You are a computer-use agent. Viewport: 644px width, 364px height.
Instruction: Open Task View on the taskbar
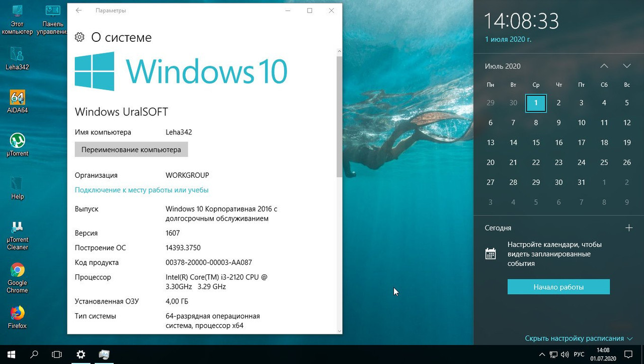pos(57,354)
